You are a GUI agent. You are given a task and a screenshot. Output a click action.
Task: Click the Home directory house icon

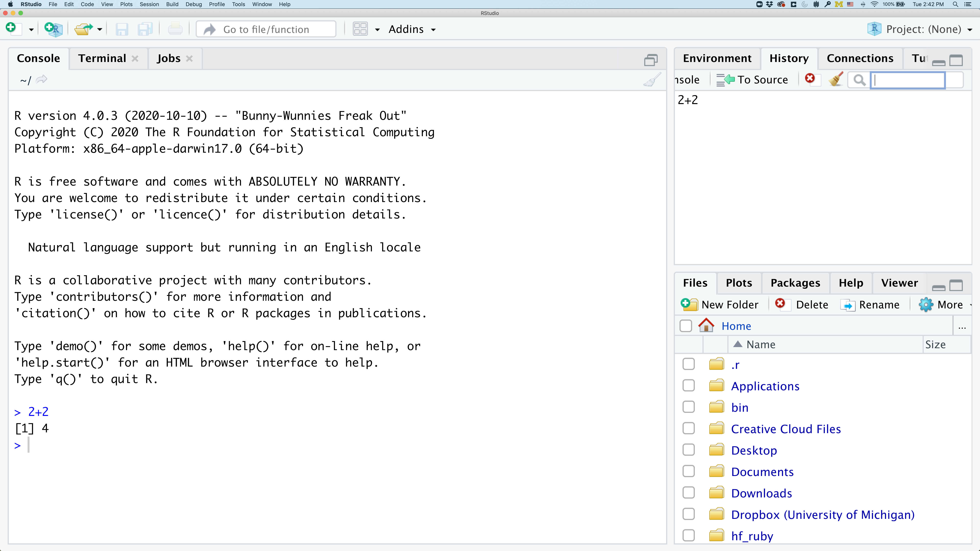point(706,325)
